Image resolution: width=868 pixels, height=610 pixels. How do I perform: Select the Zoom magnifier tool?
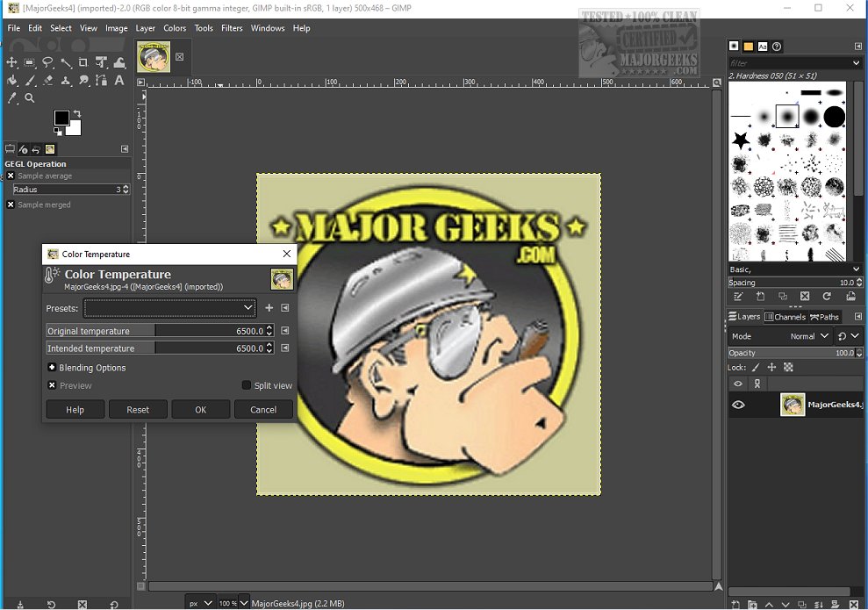[30, 98]
